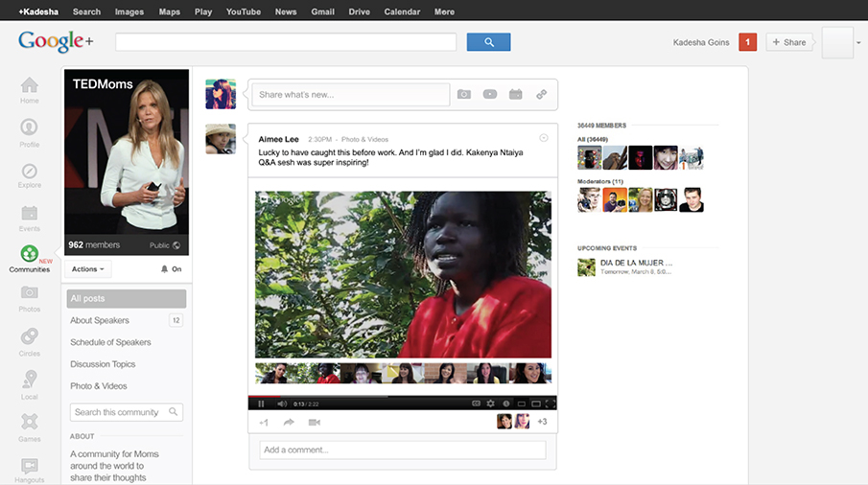Open Kadesha Goins profile name
Viewport: 868px width, 485px height.
701,42
